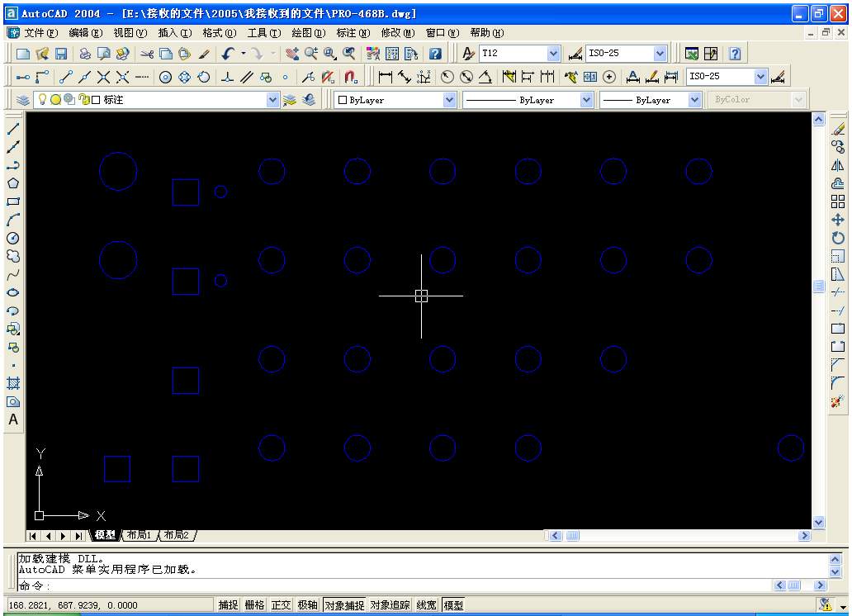
Task: Undo the last action with the arrow icon
Action: [228, 54]
